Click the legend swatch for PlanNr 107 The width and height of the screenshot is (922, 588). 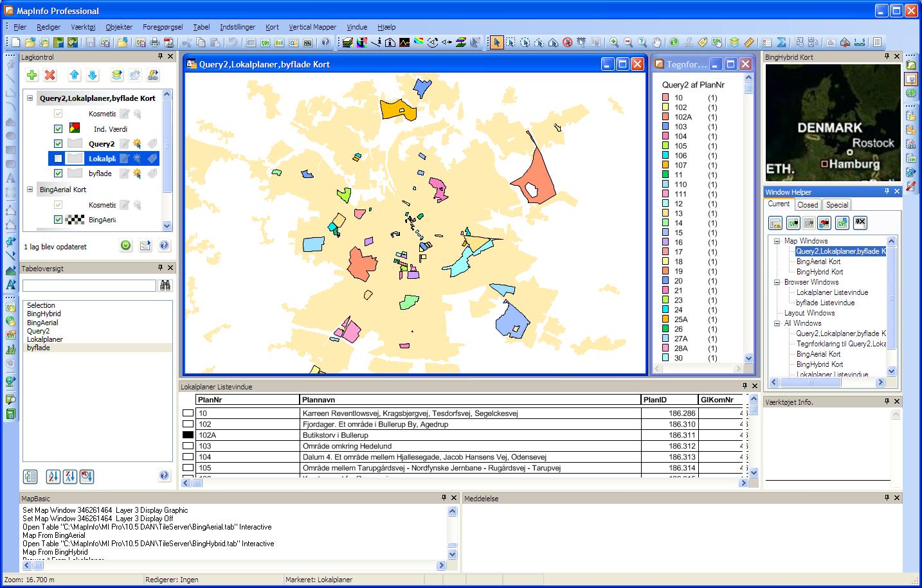coord(665,165)
